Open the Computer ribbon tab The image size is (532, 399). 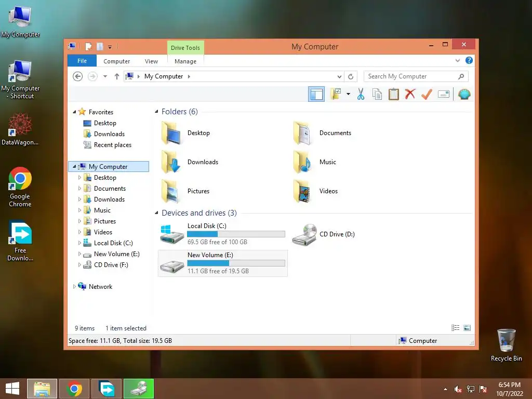point(117,61)
